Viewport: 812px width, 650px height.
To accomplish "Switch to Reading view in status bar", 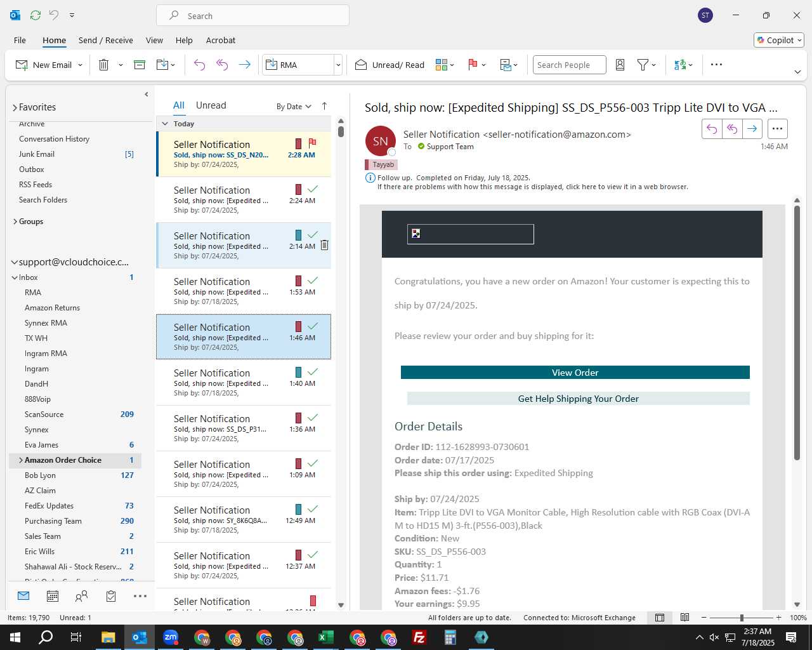I will [x=685, y=618].
